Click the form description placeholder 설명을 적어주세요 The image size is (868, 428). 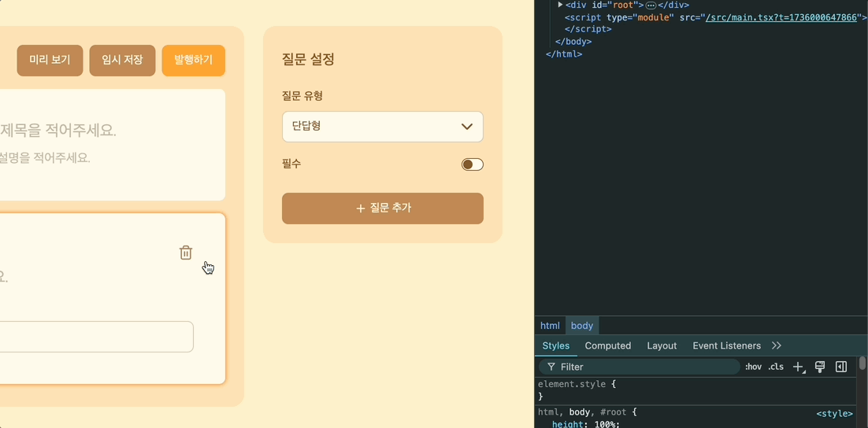click(x=45, y=157)
